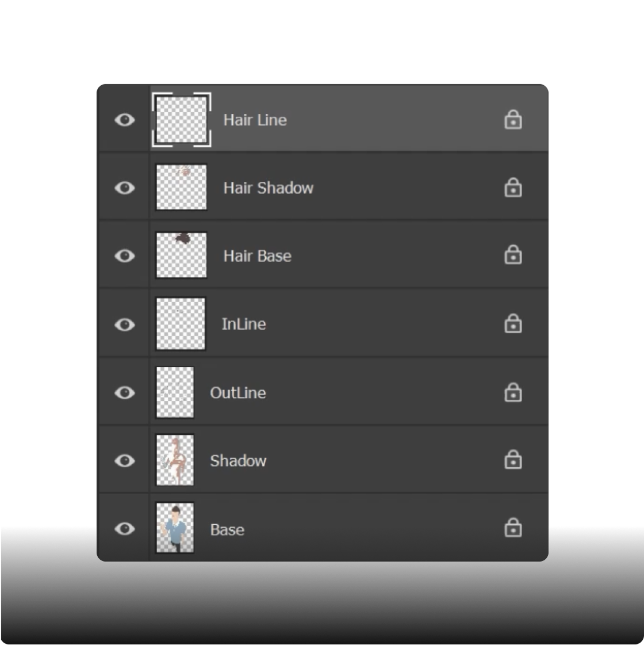Image resolution: width=644 pixels, height=645 pixels.
Task: Toggle the Shadow layer eye icon
Action: coord(125,460)
